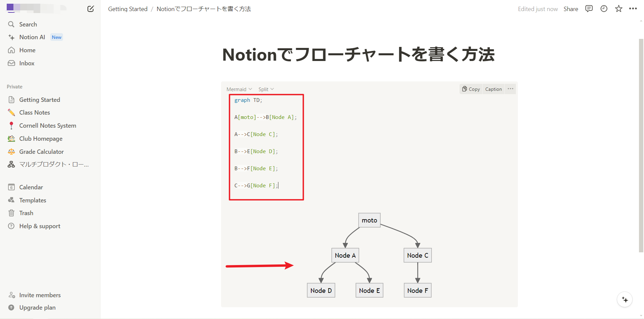Open Help & support link
This screenshot has width=644, height=319.
[x=40, y=226]
